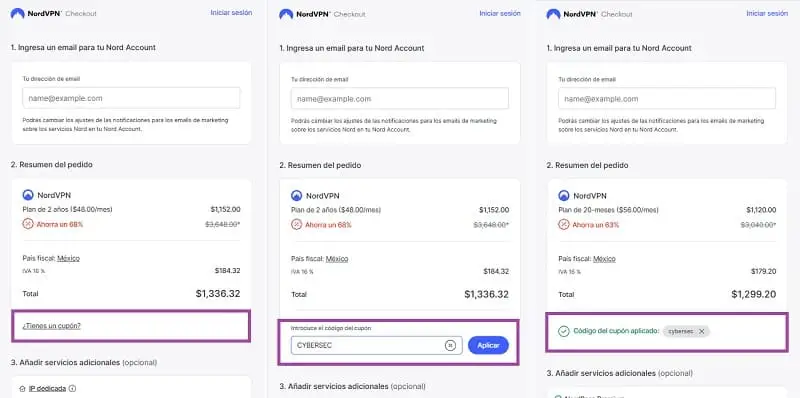800x398 pixels.
Task: Focus the email address field in the middle checkout
Action: pyautogui.click(x=399, y=98)
